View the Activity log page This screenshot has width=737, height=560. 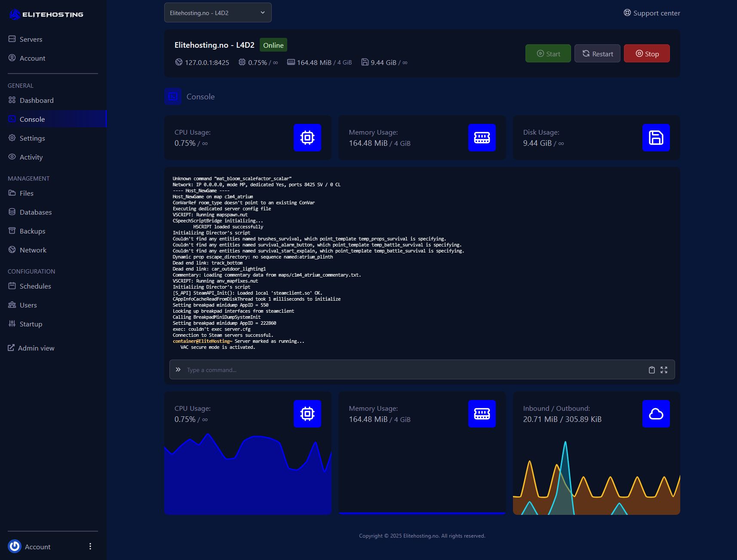(x=31, y=157)
